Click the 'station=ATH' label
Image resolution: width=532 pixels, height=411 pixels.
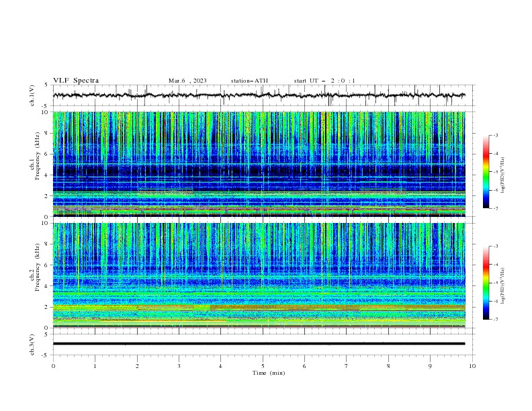click(249, 81)
